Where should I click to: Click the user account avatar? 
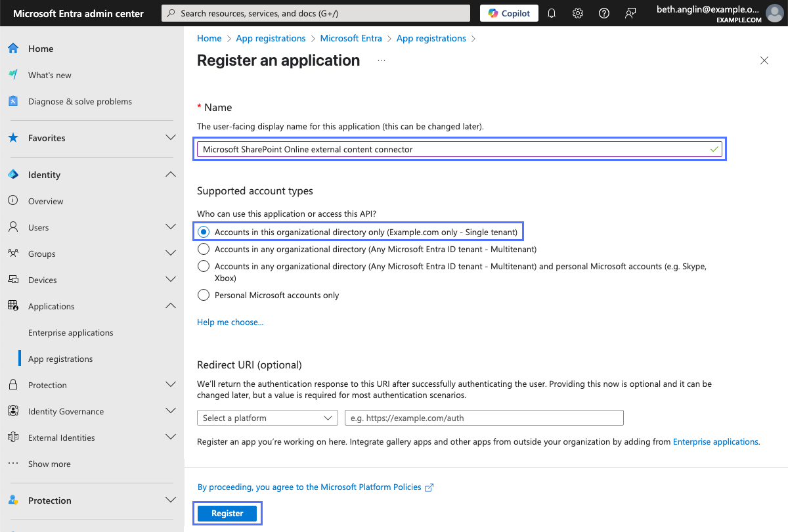(775, 13)
